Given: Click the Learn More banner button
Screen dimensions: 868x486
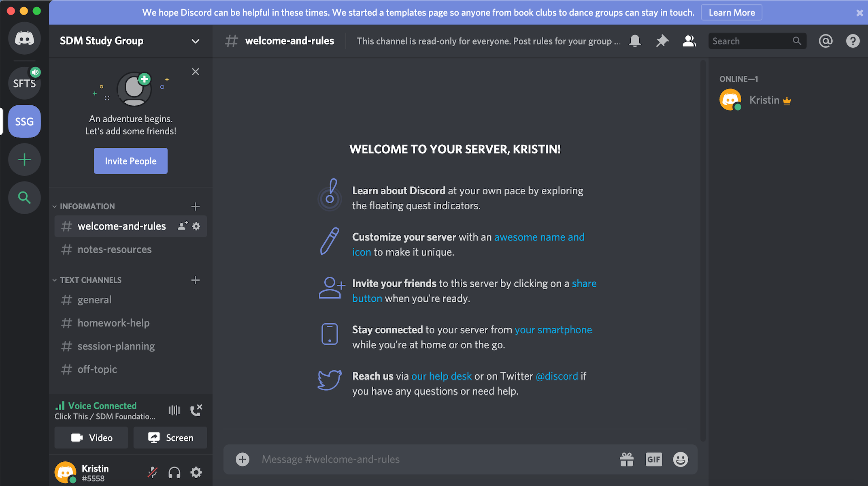Looking at the screenshot, I should [731, 13].
